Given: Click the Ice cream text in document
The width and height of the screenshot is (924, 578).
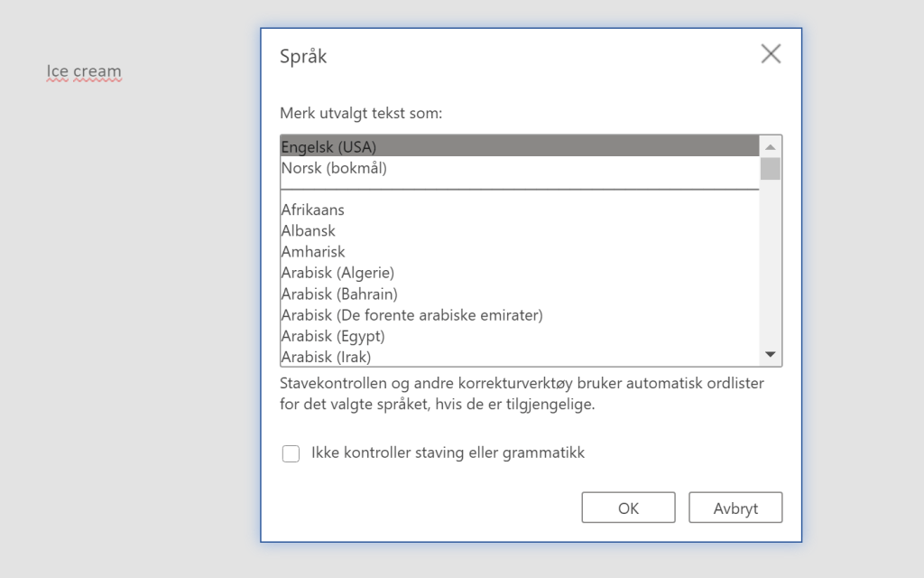Looking at the screenshot, I should 84,71.
